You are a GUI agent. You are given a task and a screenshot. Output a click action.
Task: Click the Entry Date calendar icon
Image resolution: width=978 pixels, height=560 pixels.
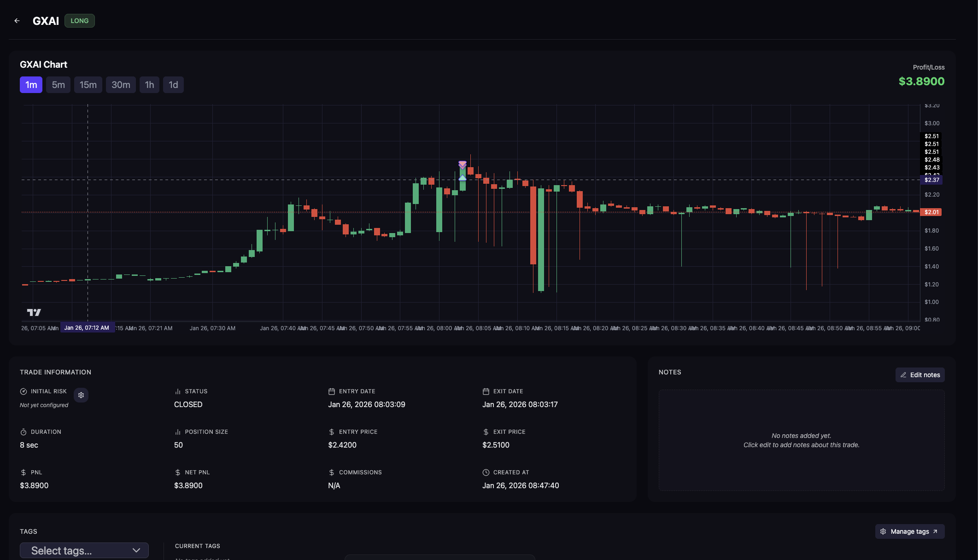331,391
